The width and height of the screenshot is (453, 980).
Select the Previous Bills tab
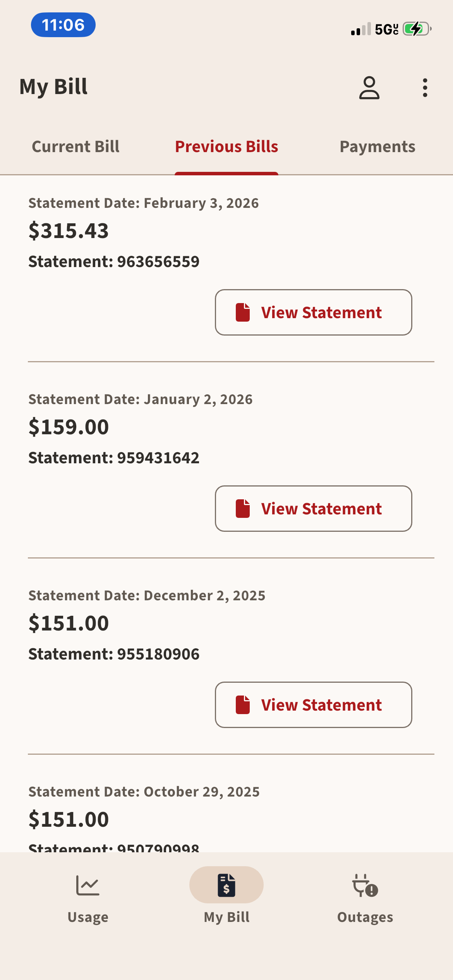(226, 147)
